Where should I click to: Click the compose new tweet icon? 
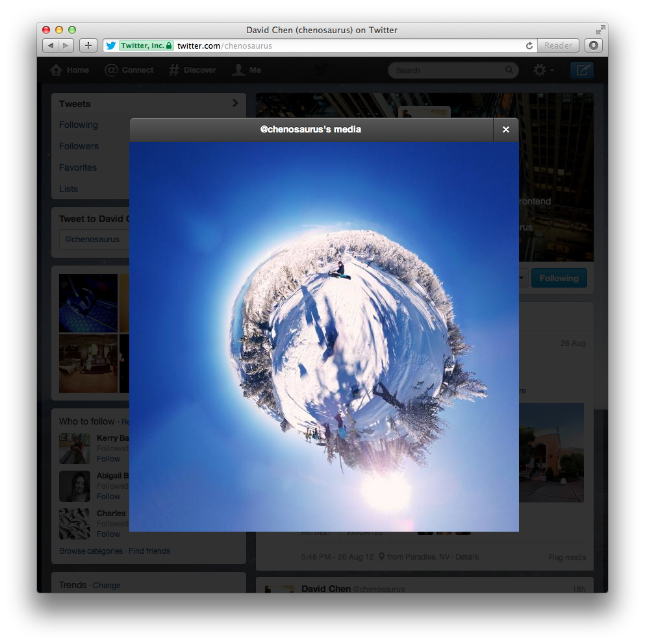581,70
